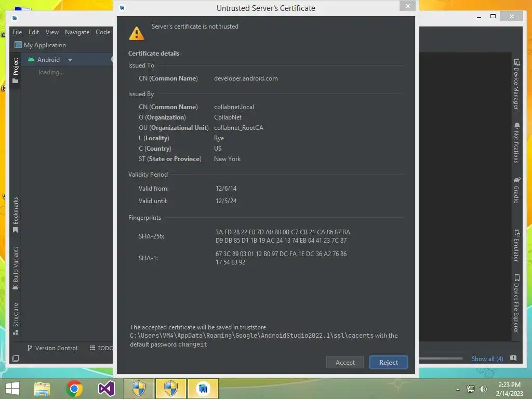Open File Explorer from the taskbar
532x399 pixels.
[42, 389]
